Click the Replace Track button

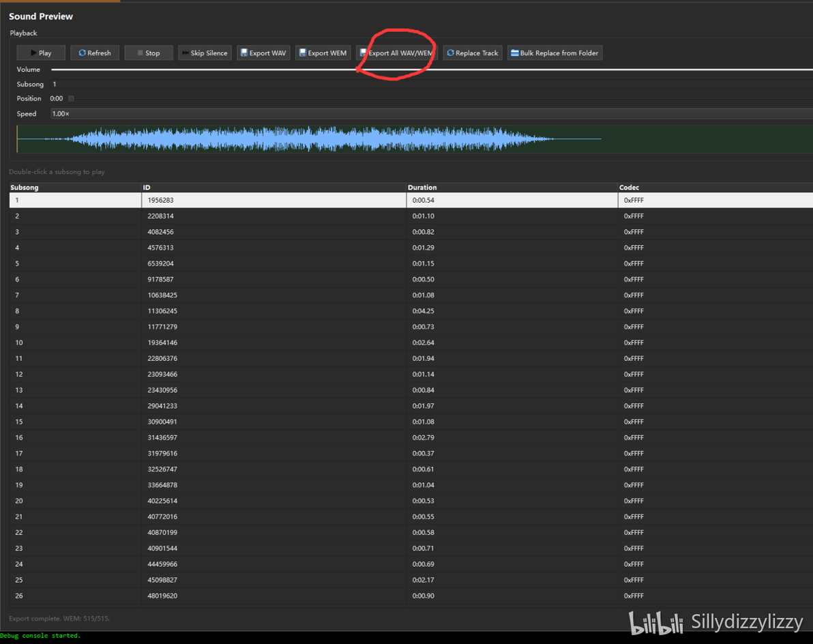[473, 53]
